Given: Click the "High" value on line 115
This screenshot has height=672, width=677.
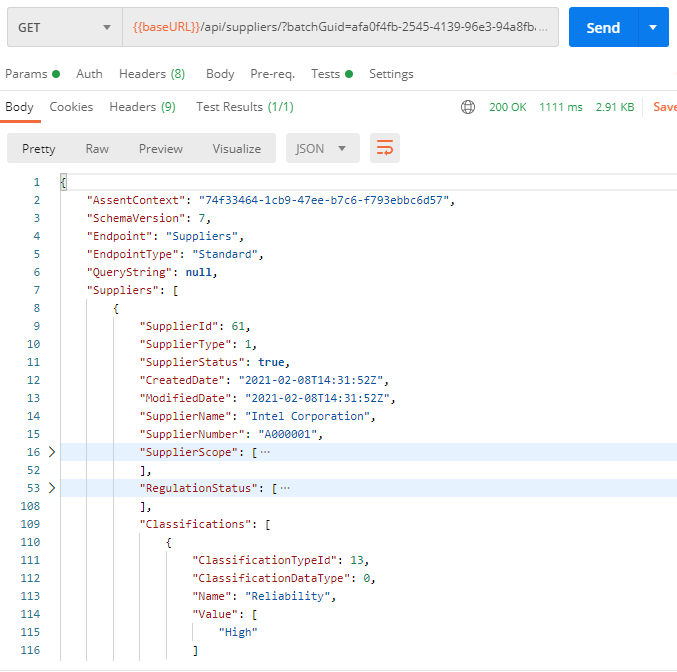Looking at the screenshot, I should (238, 632).
